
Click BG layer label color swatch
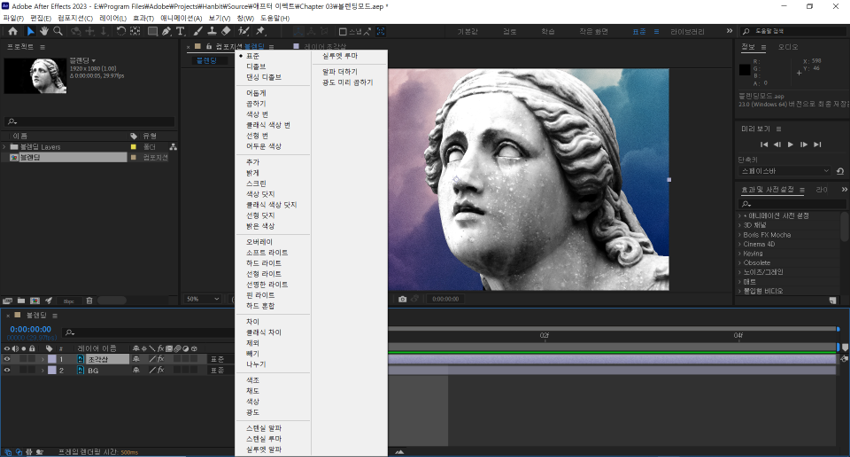pyautogui.click(x=52, y=370)
